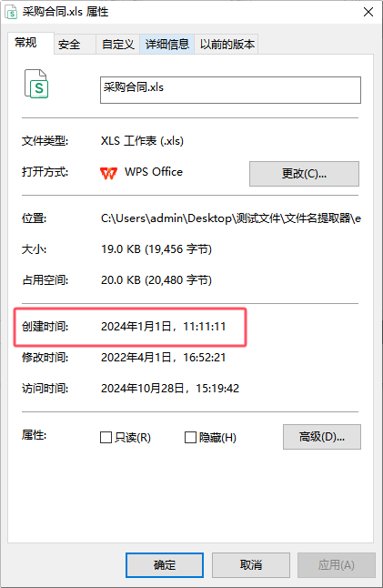Confirm with the 确定 button
Screen dimensions: 383x588
tap(165, 565)
